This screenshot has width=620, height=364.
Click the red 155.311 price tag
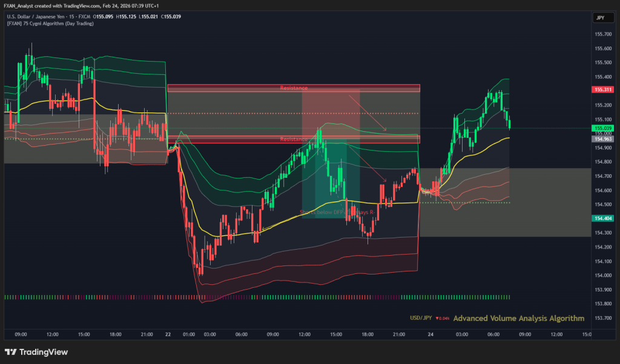pos(603,89)
